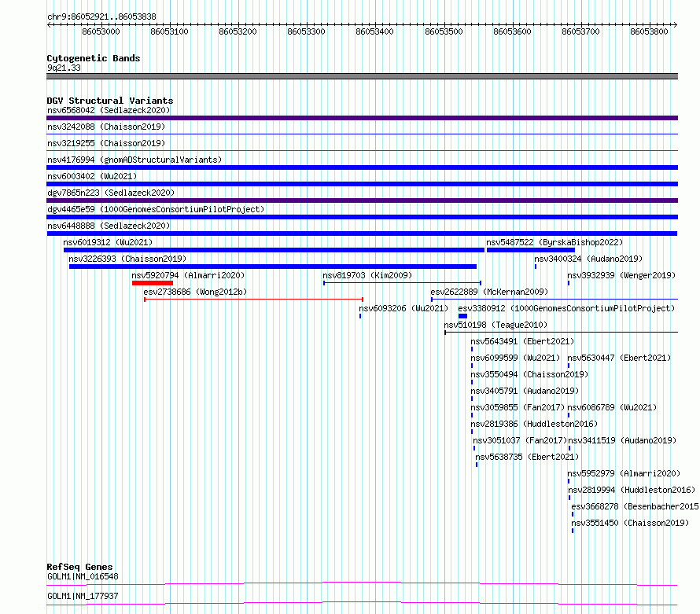This screenshot has width=700, height=614.
Task: Select the GOLM1|NM_177937 gene label
Action: tap(83, 596)
